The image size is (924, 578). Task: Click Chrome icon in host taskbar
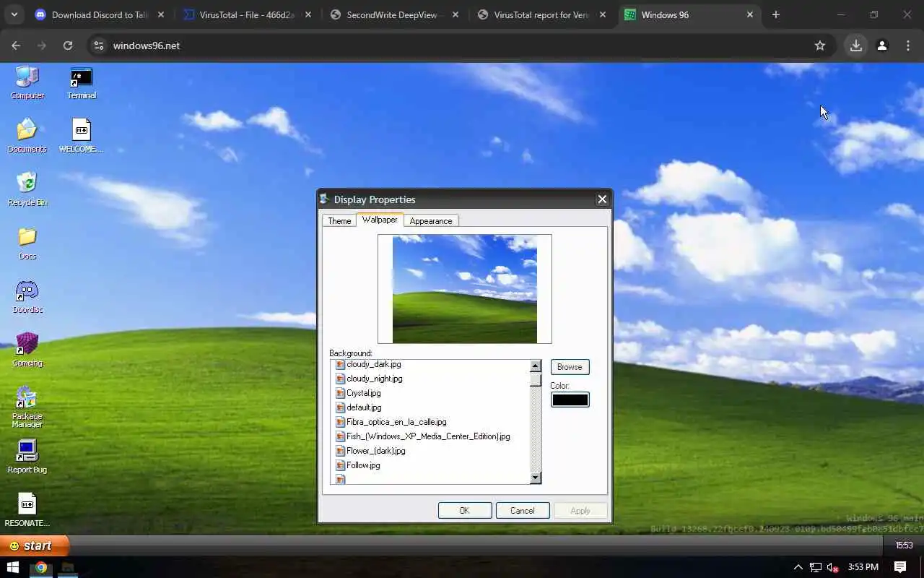[x=41, y=567]
